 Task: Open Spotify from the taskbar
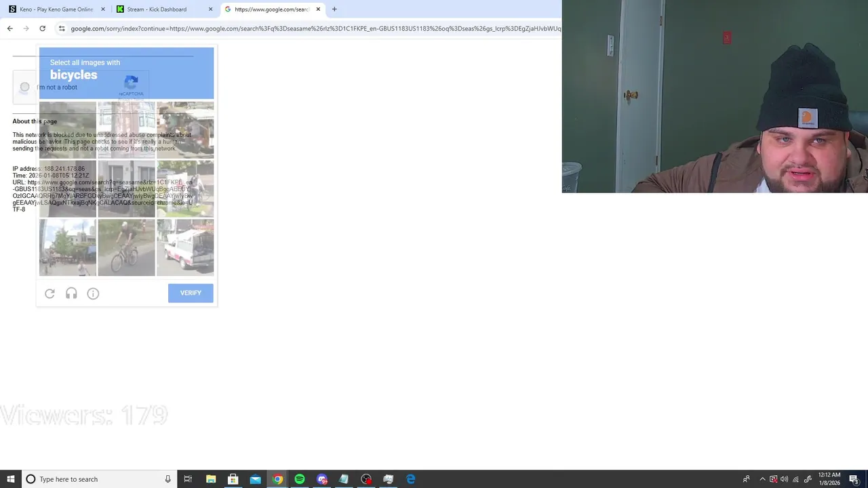[x=300, y=479]
